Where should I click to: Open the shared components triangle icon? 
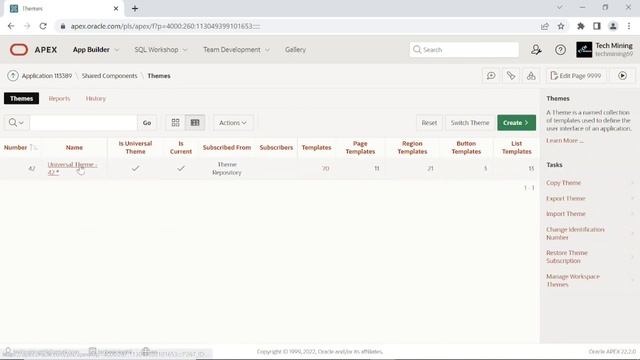531,76
